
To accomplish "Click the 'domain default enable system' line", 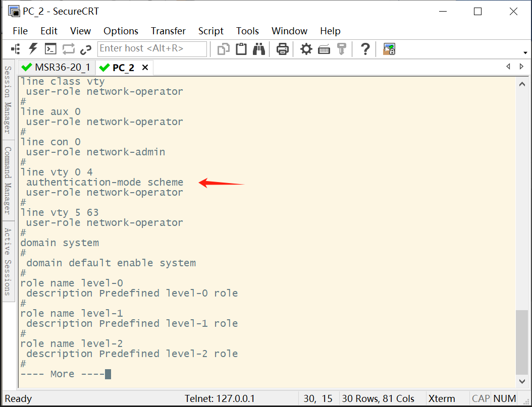I will pos(111,263).
